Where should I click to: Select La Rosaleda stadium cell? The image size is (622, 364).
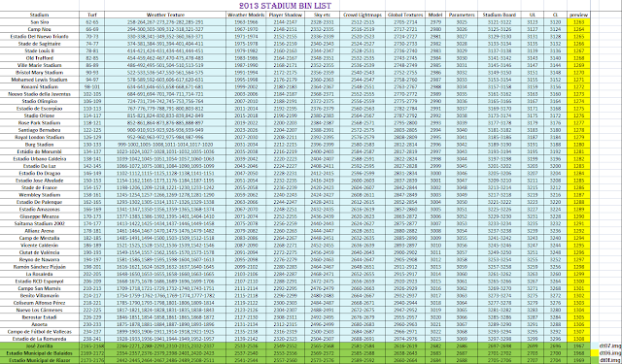click(x=39, y=274)
